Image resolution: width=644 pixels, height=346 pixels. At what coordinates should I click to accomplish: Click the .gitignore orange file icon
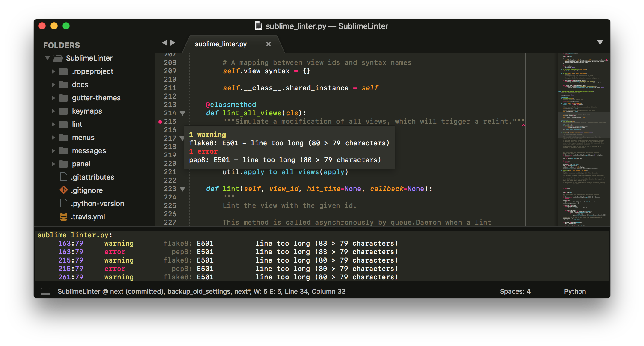coord(63,190)
